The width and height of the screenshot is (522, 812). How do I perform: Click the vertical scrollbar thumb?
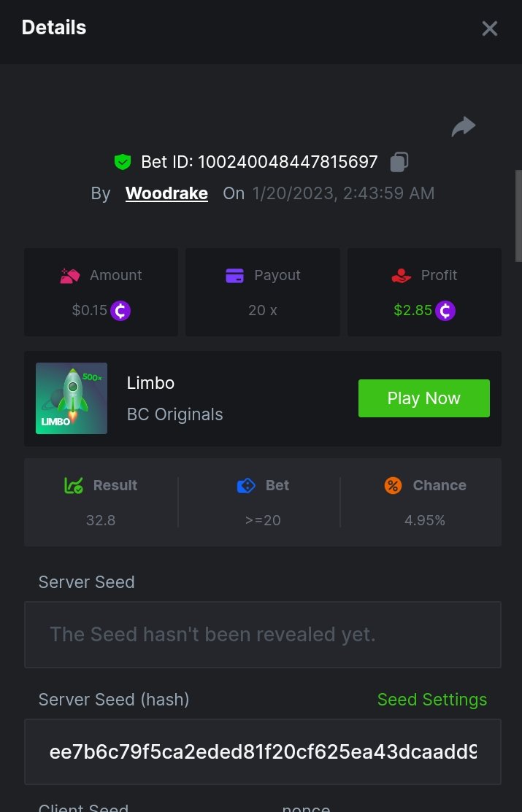518,215
